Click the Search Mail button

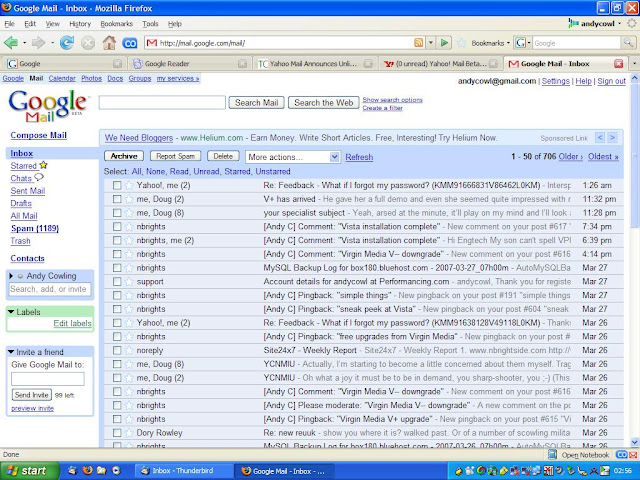pos(256,102)
